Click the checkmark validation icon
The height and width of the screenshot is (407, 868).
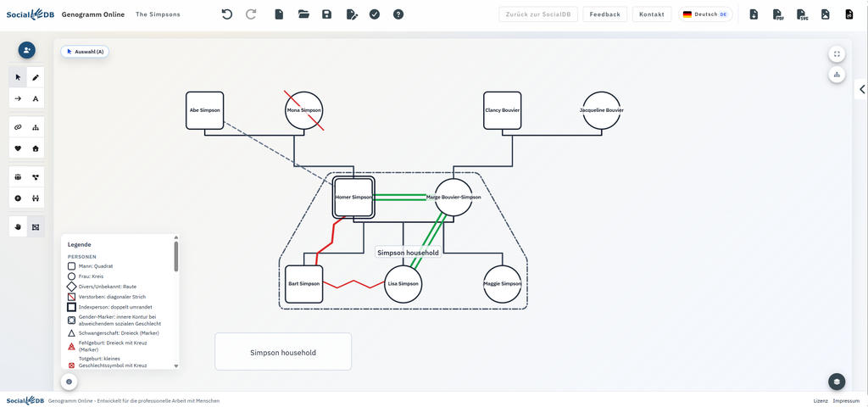tap(375, 14)
